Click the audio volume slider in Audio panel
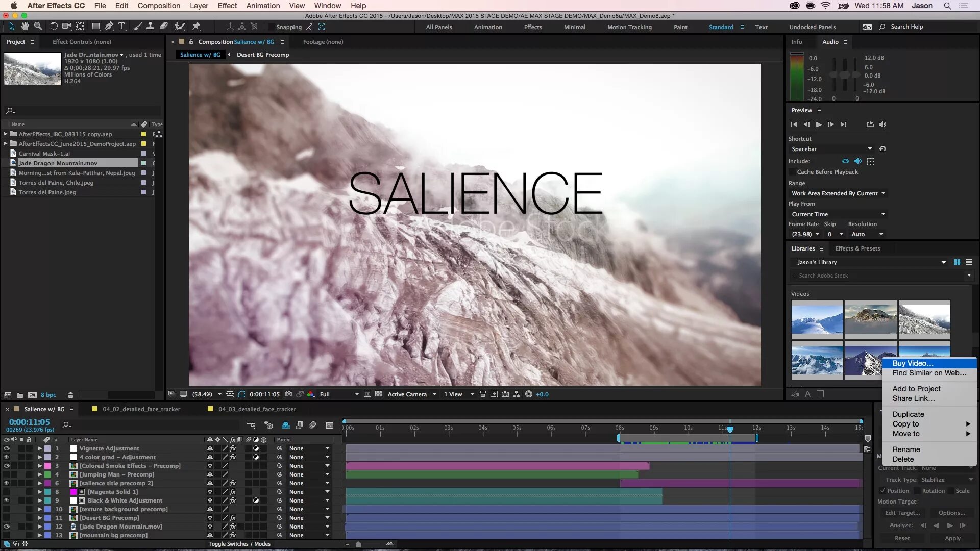This screenshot has height=551, width=980. point(843,76)
